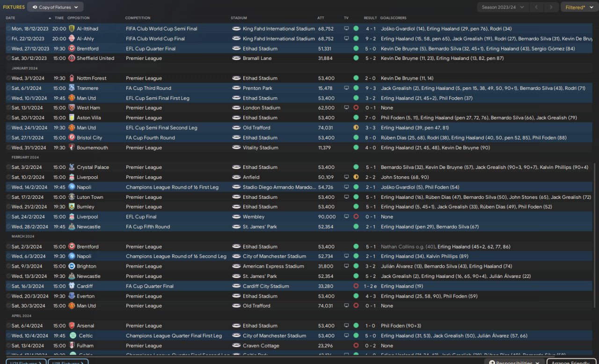Tick the select circle for Bristol City fixture
Image resolution: width=599 pixels, height=364 pixels.
(8, 138)
